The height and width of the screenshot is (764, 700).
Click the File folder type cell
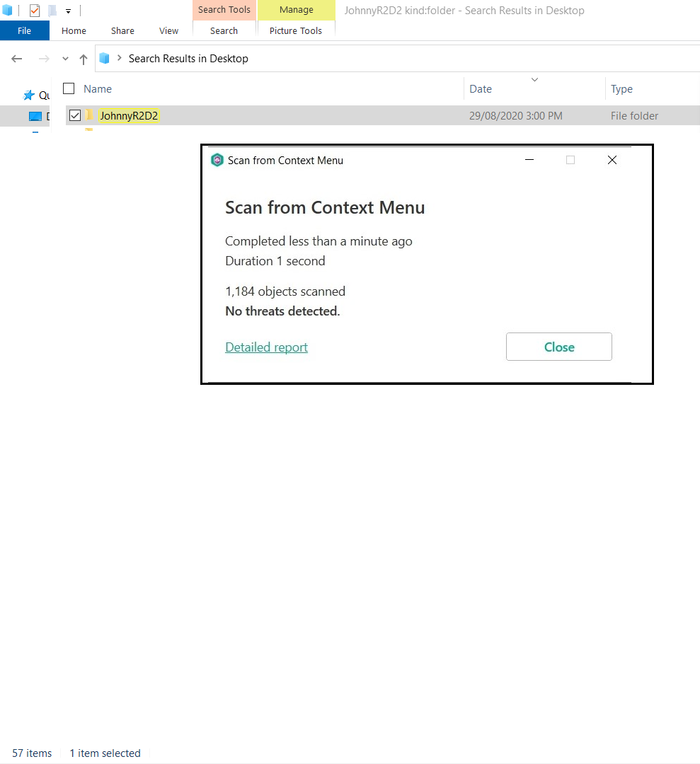pos(634,115)
